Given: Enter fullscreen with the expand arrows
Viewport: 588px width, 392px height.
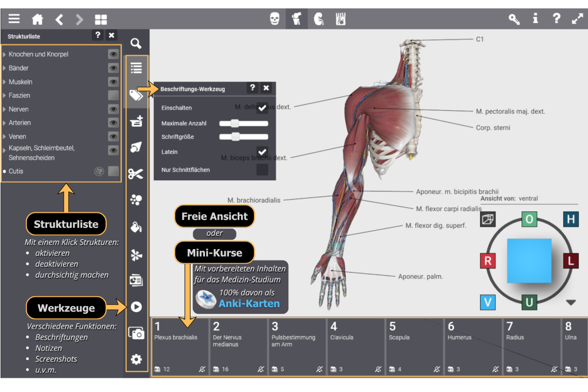Looking at the screenshot, I should pos(577,18).
